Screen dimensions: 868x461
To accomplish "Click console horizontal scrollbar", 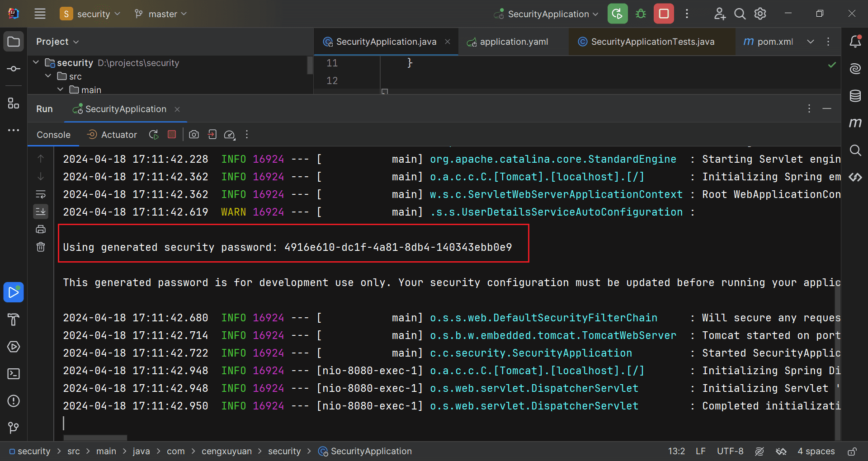I will pyautogui.click(x=95, y=437).
